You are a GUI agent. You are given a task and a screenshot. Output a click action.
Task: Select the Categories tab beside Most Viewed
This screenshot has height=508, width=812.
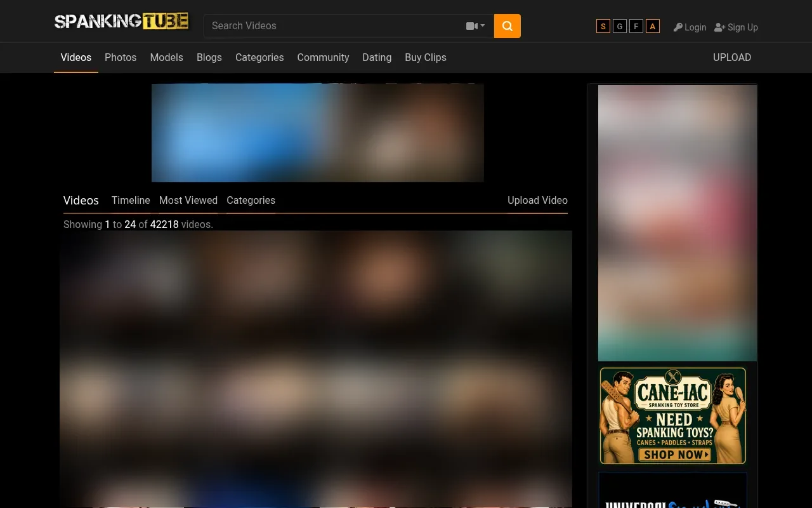pos(251,200)
